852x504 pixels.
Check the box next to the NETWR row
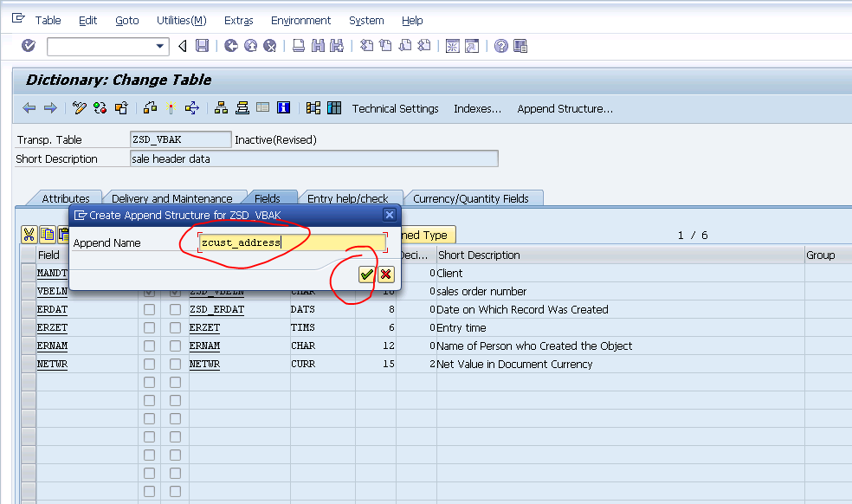click(149, 364)
